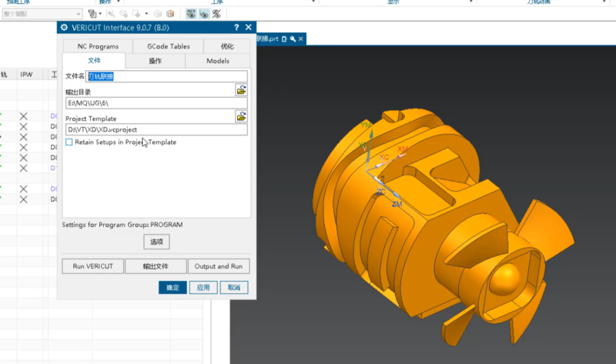
Task: Switch to the Models tab
Action: click(x=218, y=61)
